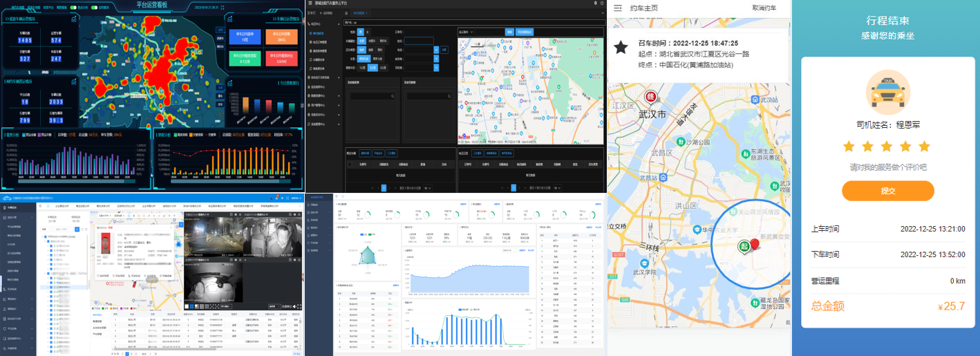Click the green 起 start map marker
Image resolution: width=980 pixels, height=356 pixels.
point(744,247)
